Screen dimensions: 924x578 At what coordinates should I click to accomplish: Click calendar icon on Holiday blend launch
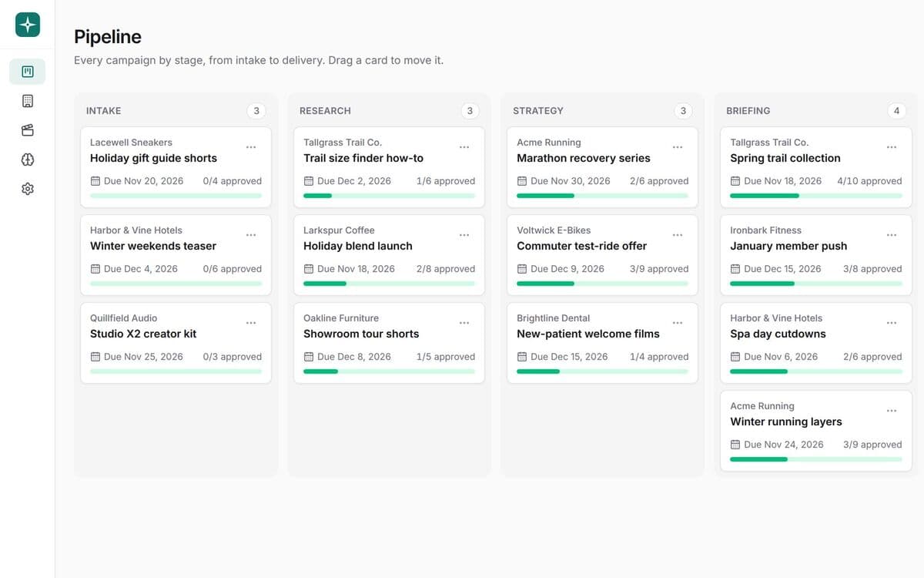[x=309, y=269]
